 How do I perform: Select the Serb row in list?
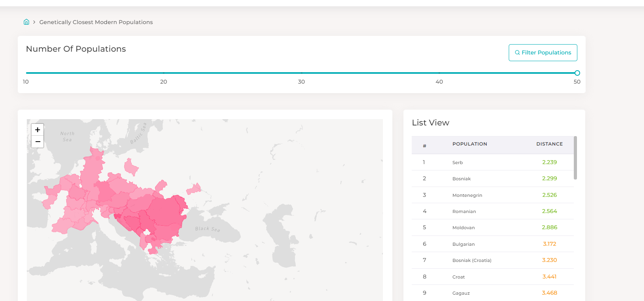click(x=493, y=162)
